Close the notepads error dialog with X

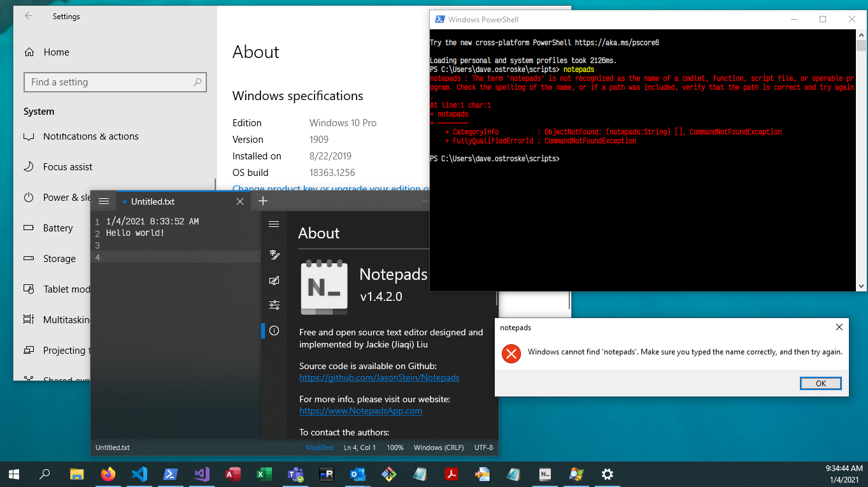(x=839, y=327)
